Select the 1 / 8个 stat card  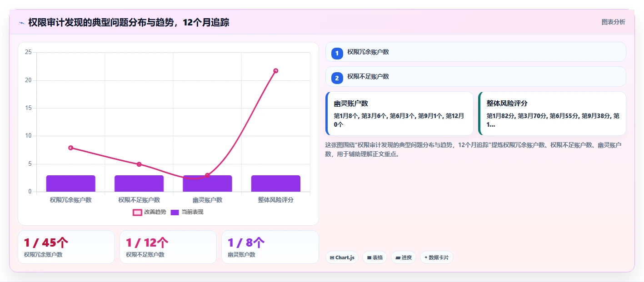(x=270, y=247)
